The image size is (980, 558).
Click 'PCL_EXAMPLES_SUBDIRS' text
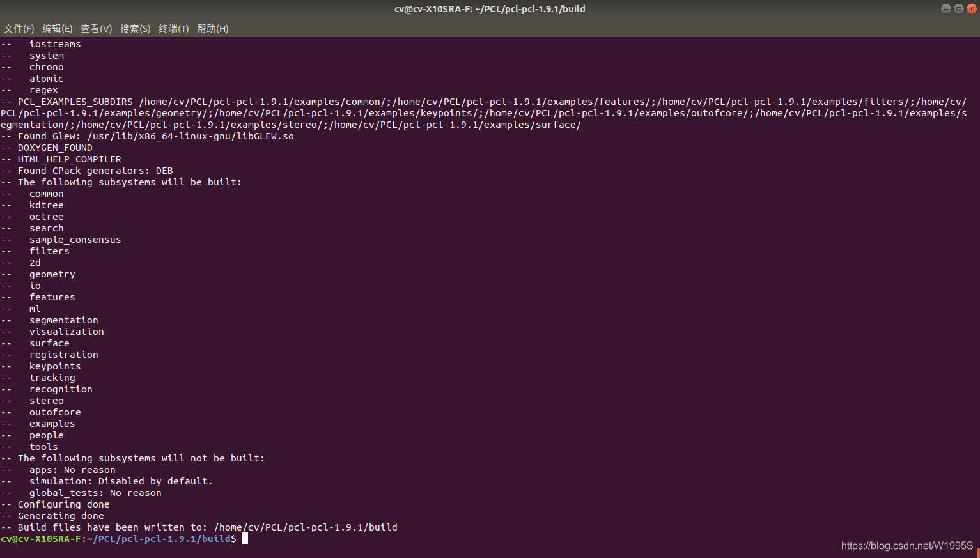(x=75, y=102)
